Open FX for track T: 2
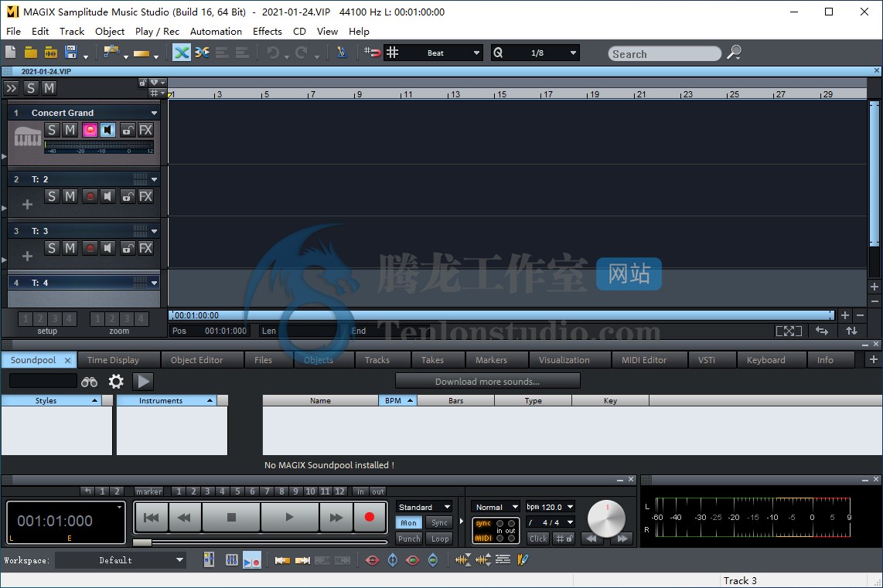The image size is (883, 588). [146, 196]
